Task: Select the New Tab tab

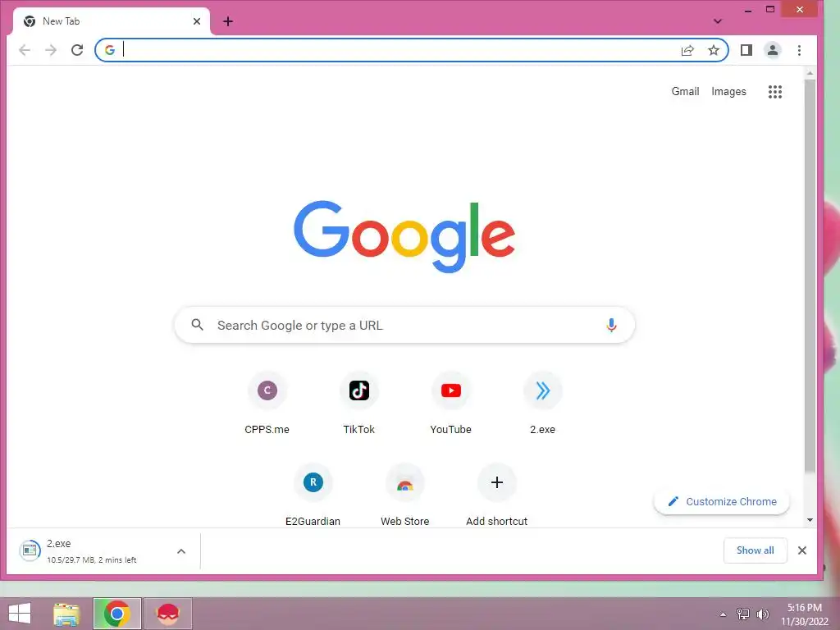Action: coord(111,21)
